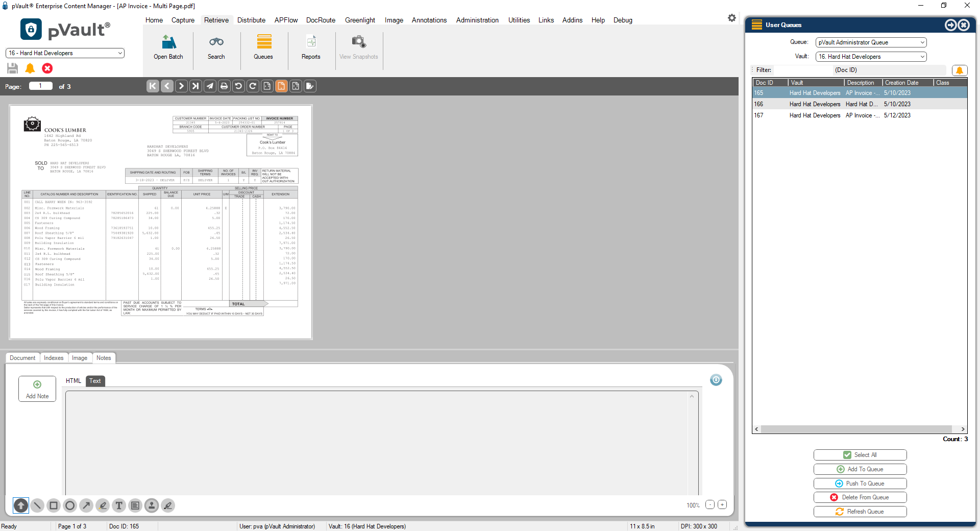The image size is (980, 531).
Task: Select the Text annotation tool
Action: click(119, 505)
